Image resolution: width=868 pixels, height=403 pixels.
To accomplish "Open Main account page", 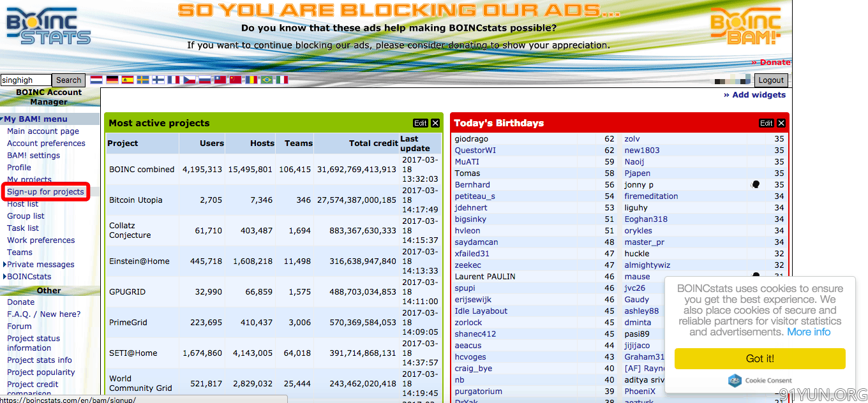I will 43,131.
